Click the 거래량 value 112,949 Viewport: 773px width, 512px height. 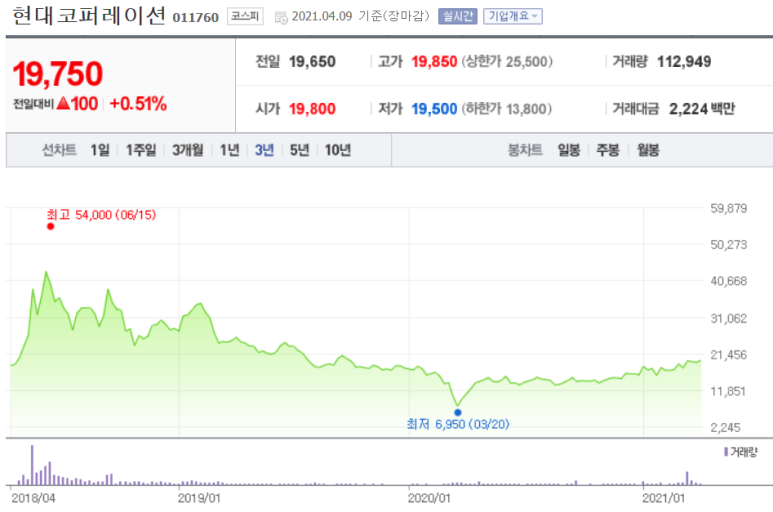point(684,62)
